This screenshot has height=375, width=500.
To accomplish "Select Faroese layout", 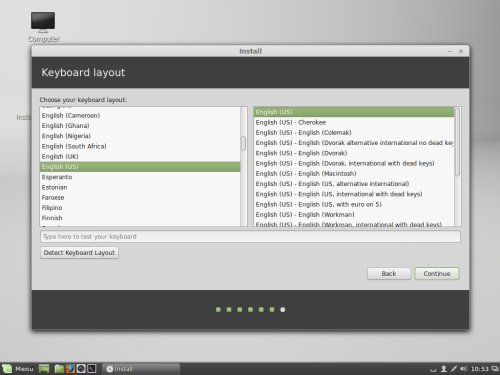I will tap(140, 197).
